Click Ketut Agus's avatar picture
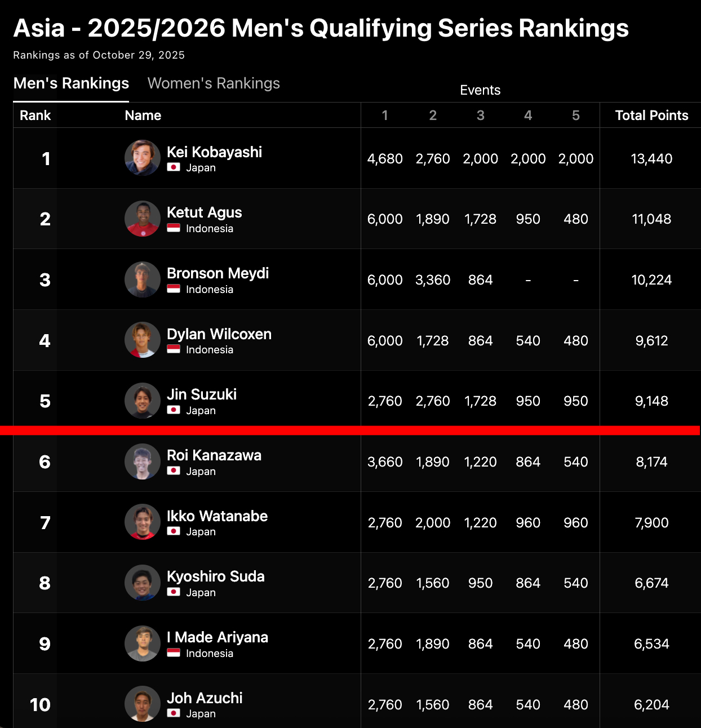The height and width of the screenshot is (728, 701). (142, 219)
